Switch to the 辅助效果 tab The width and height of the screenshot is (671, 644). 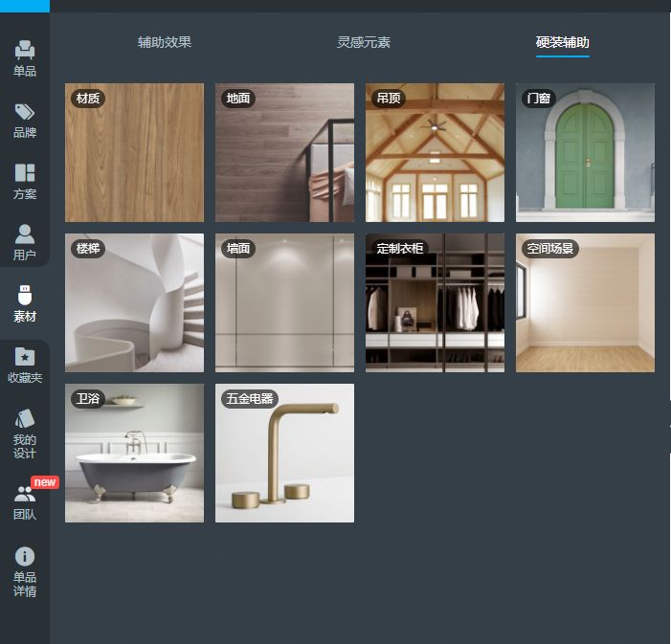pos(165,42)
